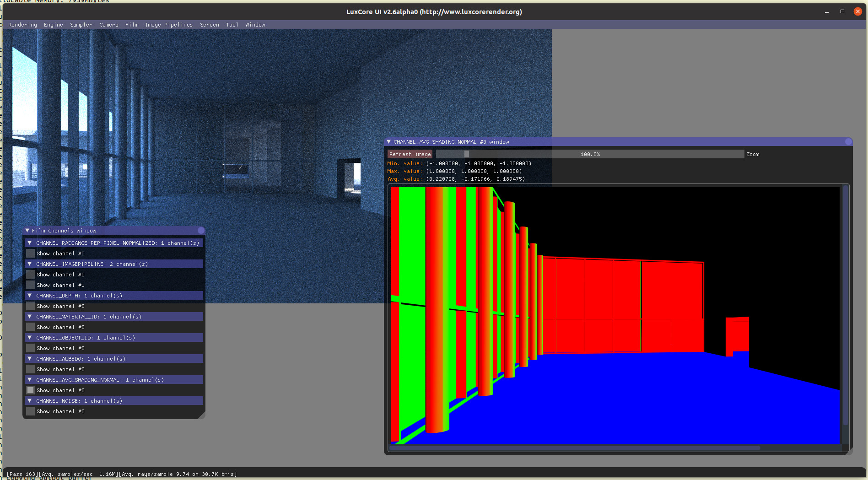The height and width of the screenshot is (480, 868).
Task: Close the LuxCore UI application window
Action: 858,11
